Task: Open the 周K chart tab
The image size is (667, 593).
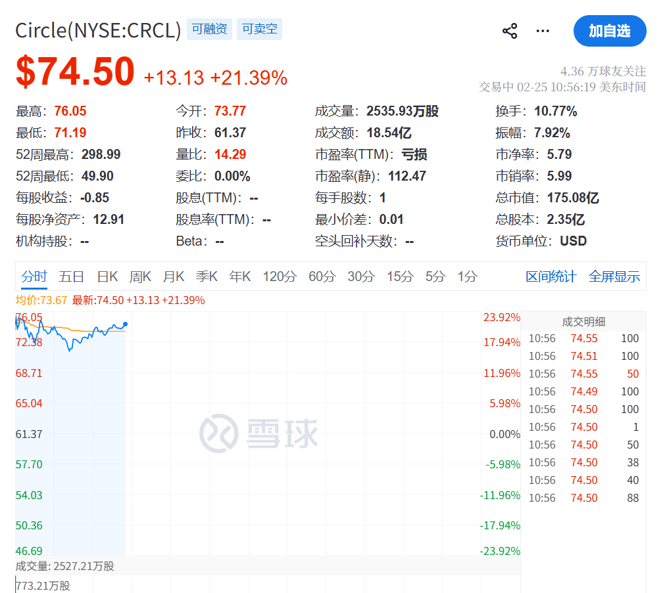Action: (x=140, y=276)
